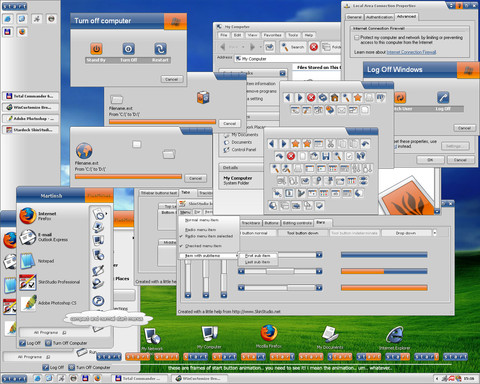The height and width of the screenshot is (384, 480).
Task: Open Favorites menu in My Computer window
Action: [x=272, y=35]
